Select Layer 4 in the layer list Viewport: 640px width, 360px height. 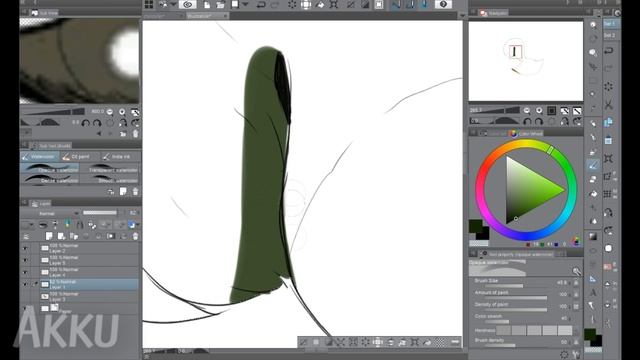click(x=90, y=272)
